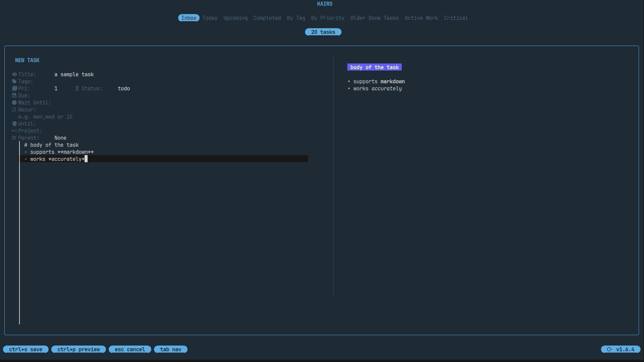The image size is (644, 362).
Task: Focus the Status field showing todo
Action: [124, 89]
